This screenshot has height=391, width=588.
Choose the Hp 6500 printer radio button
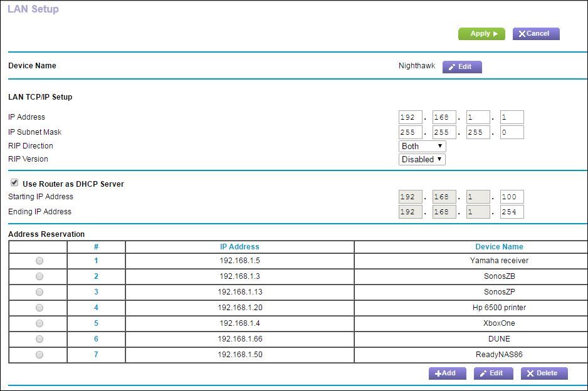39,308
